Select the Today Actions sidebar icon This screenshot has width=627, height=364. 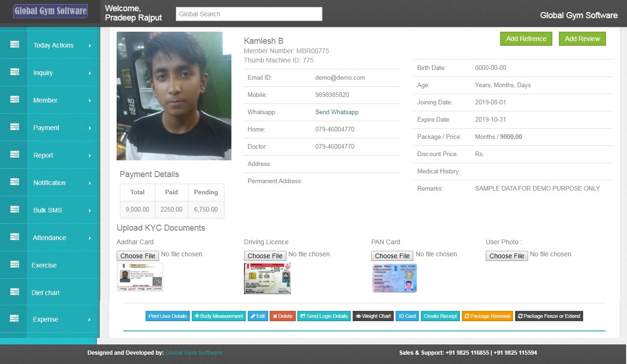(14, 45)
